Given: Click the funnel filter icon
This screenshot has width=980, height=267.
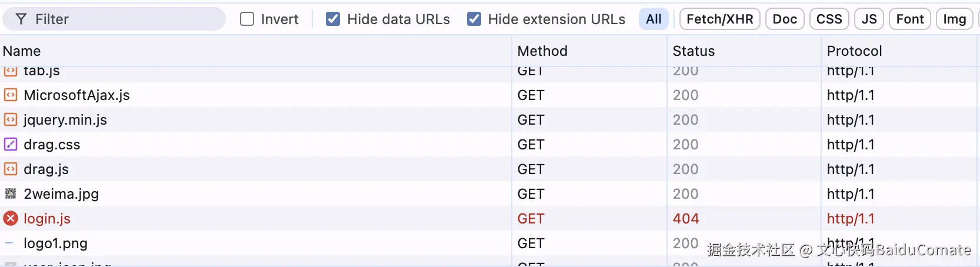Looking at the screenshot, I should [x=21, y=19].
